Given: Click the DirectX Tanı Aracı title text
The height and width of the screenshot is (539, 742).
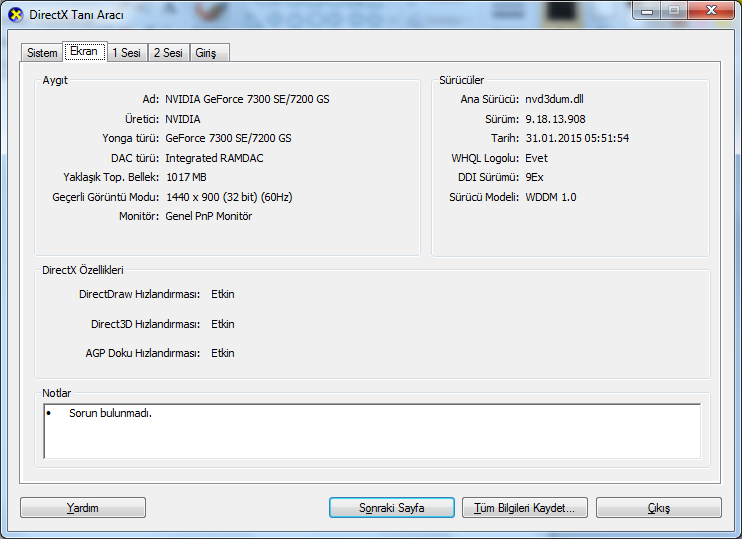Looking at the screenshot, I should coord(76,15).
